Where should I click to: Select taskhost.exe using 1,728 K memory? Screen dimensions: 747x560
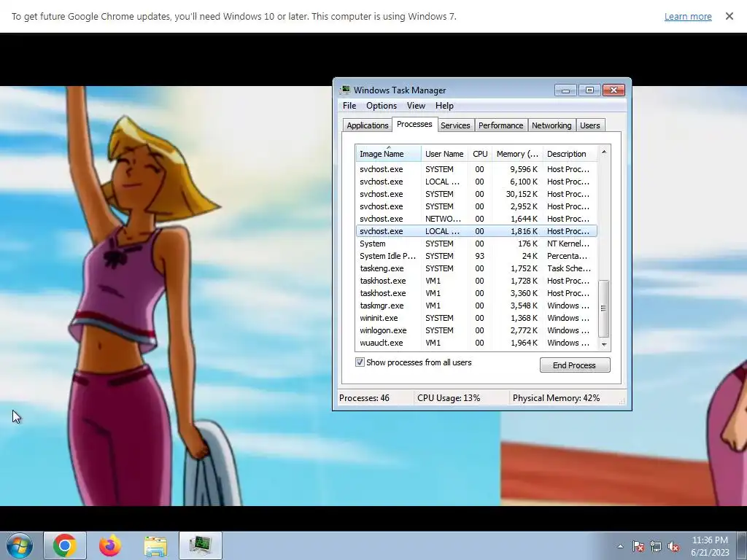pos(476,281)
